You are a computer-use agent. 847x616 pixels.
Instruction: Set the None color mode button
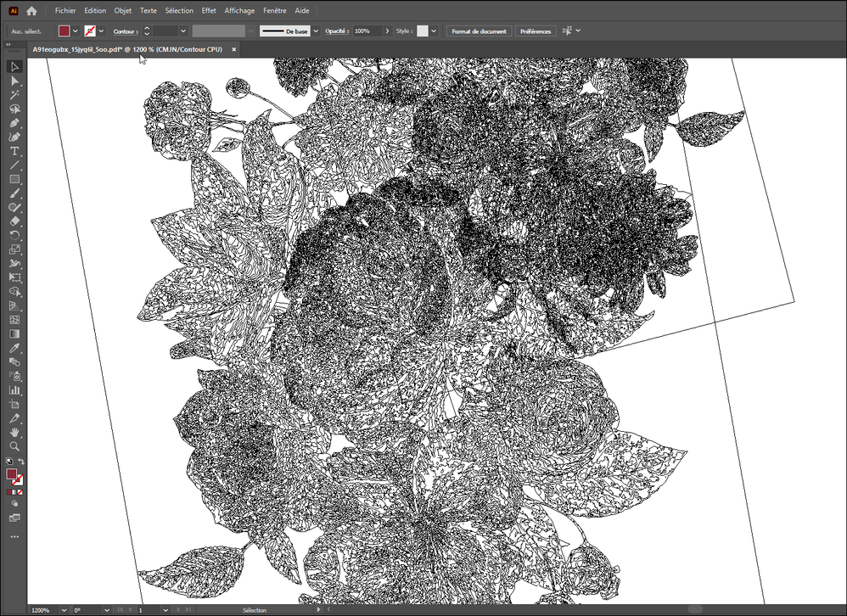click(20, 492)
